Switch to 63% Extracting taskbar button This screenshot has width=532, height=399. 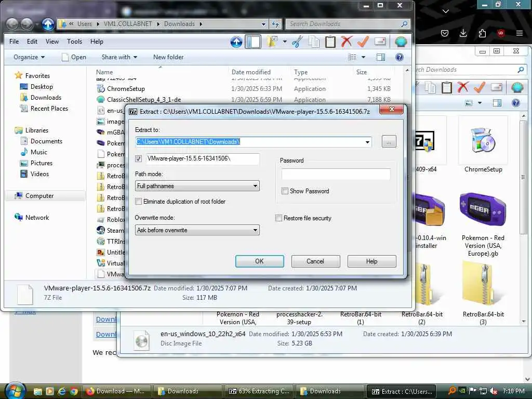[x=260, y=391]
